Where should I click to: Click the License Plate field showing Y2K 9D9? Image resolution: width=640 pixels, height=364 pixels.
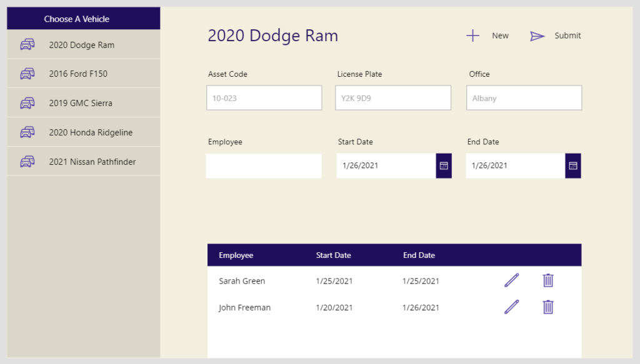(392, 97)
